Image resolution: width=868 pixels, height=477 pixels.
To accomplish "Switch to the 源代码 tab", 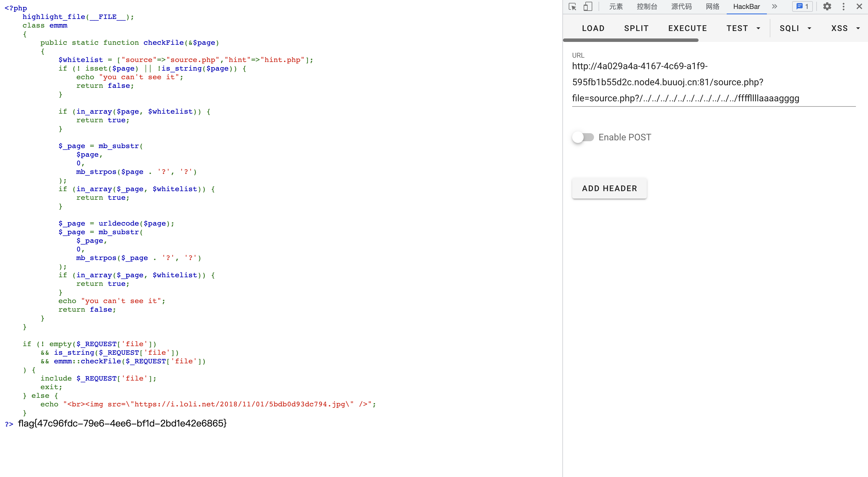I will 681,7.
